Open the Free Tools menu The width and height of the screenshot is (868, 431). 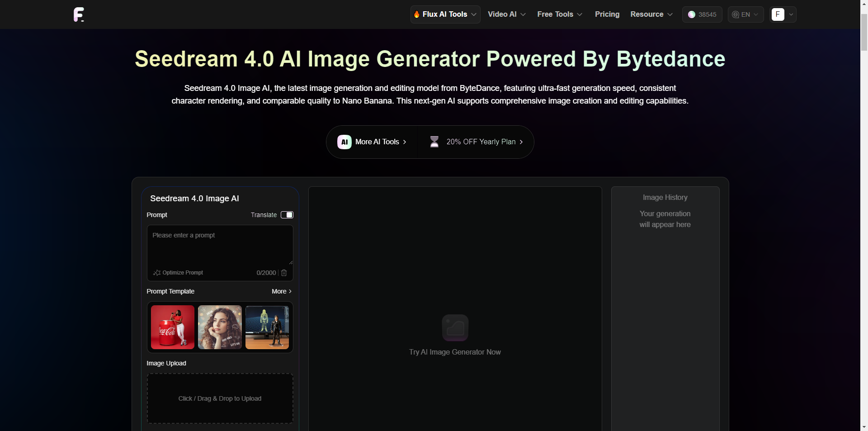coord(559,14)
